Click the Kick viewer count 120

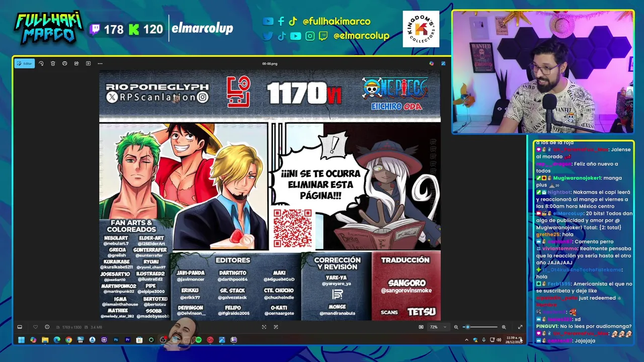[x=153, y=30]
